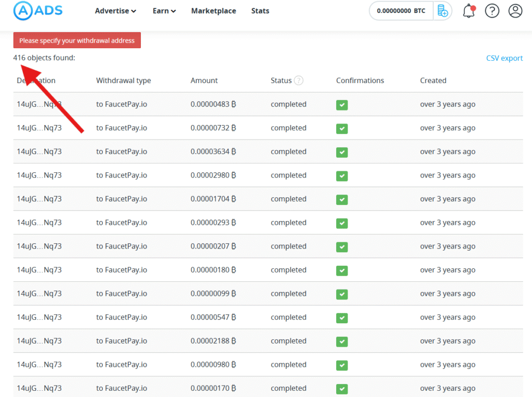Open the help question mark icon
This screenshot has height=397, width=532.
492,11
